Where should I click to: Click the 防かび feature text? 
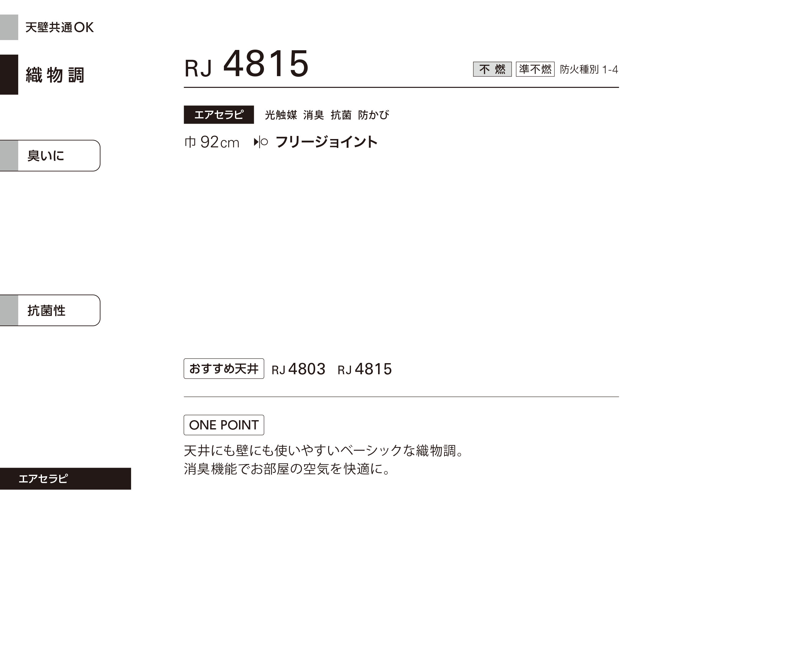373,115
